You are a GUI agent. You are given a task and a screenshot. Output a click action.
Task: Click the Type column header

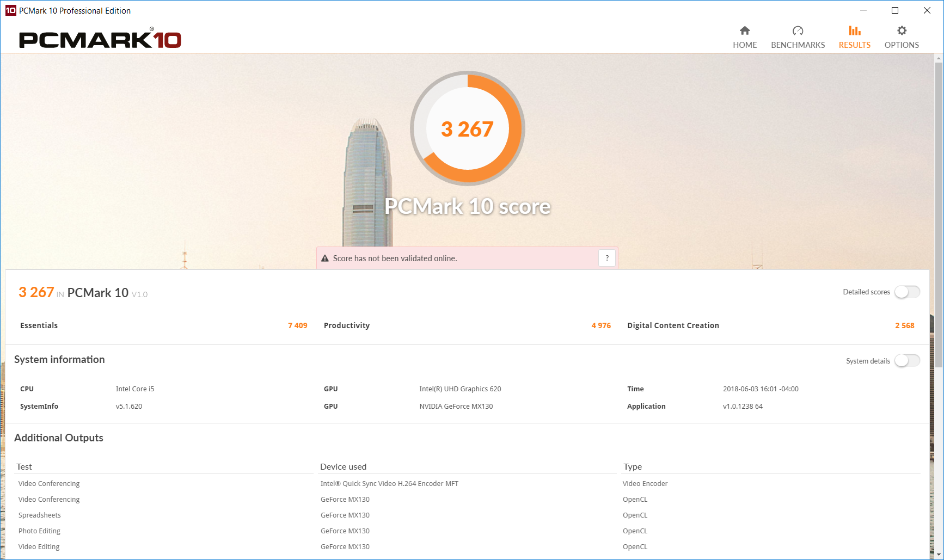coord(633,467)
